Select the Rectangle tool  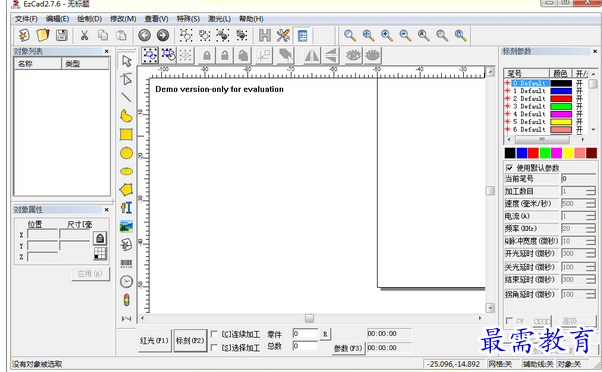[x=126, y=134]
